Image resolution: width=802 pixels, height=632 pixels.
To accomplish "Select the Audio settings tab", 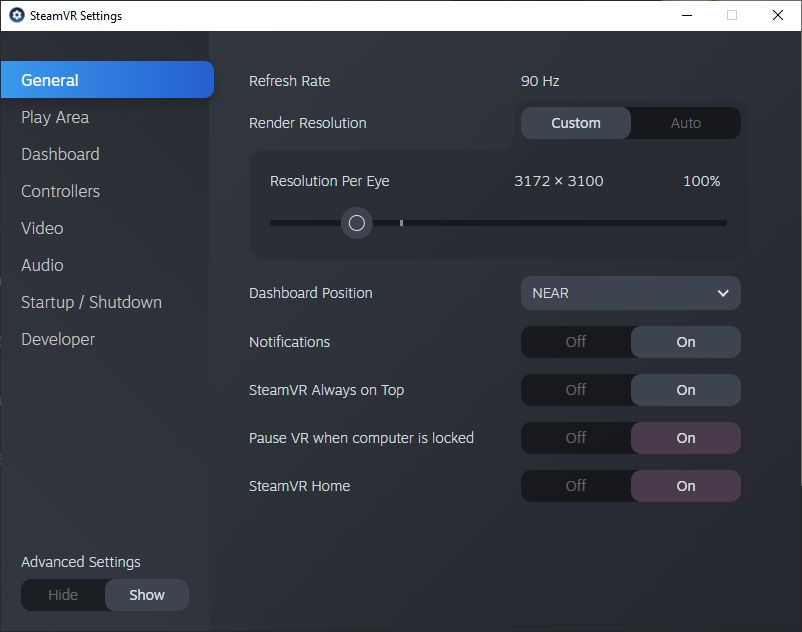I will coord(42,265).
